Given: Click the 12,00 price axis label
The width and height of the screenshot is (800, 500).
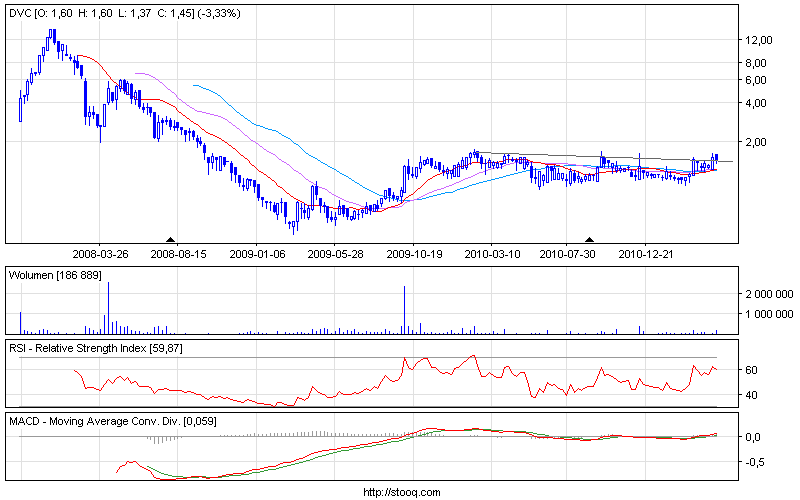Looking at the screenshot, I should point(760,40).
